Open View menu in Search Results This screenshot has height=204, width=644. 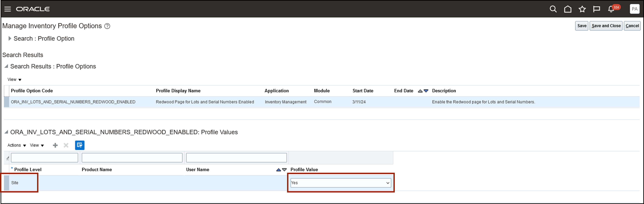(x=14, y=79)
